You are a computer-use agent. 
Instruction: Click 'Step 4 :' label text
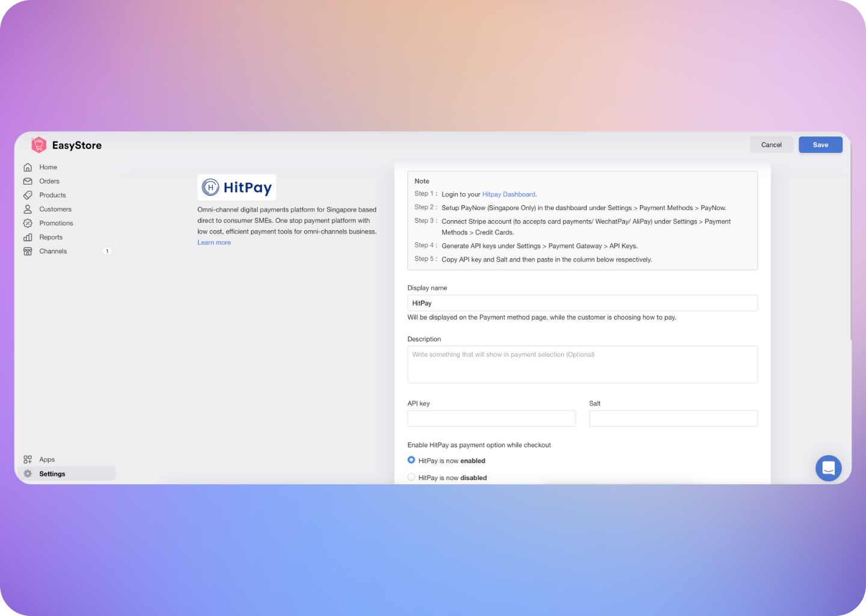[426, 245]
